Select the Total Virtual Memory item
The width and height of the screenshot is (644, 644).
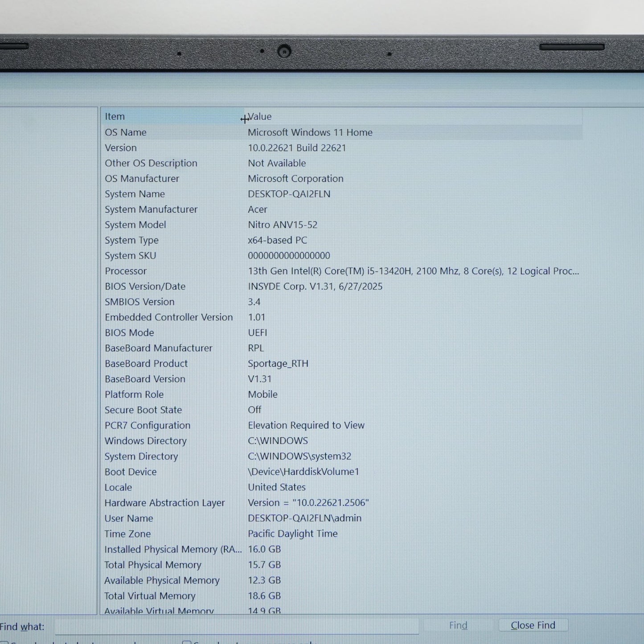pos(150,596)
